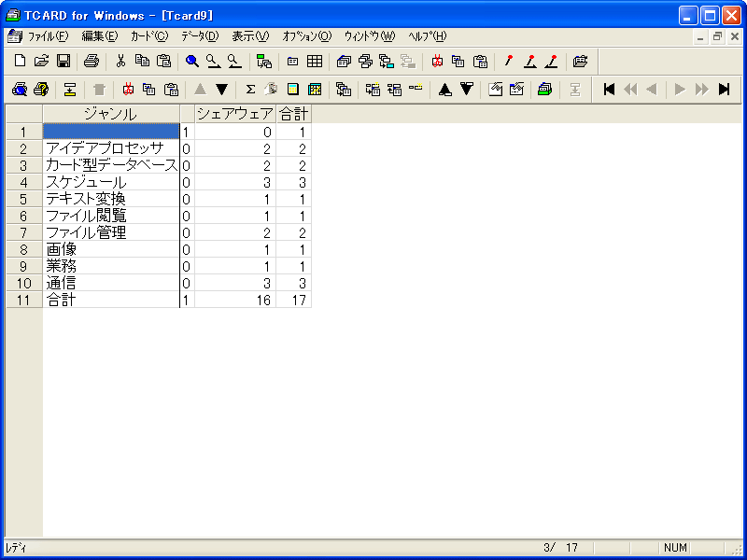Open the オプション(O) menu
This screenshot has width=747, height=560.
tap(306, 36)
